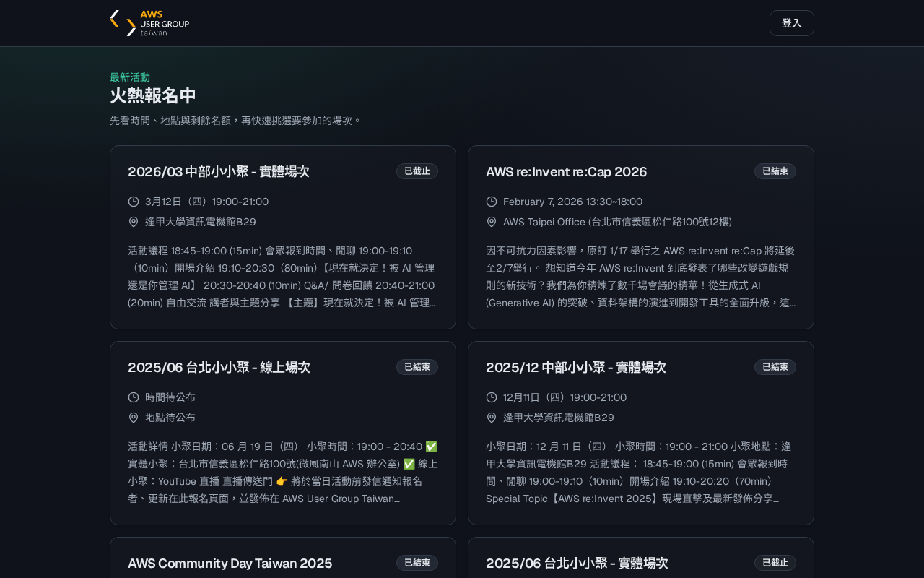Click the 12月11日（四）19:00-21:00 date text

565,397
